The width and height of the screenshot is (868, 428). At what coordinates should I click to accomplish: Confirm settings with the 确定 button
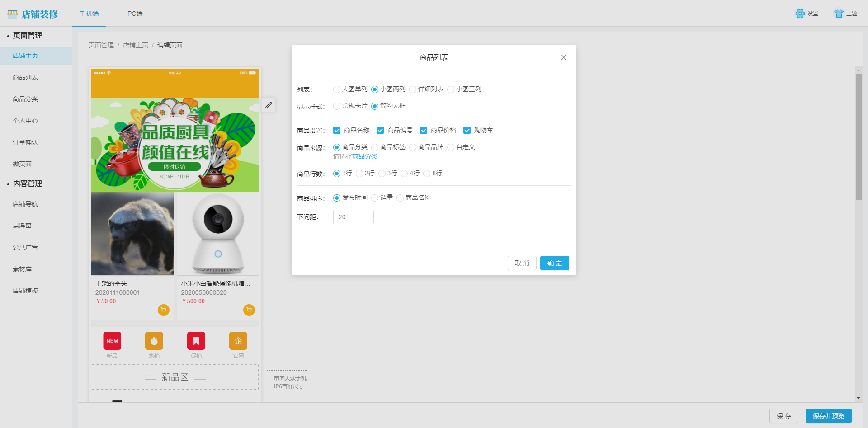tap(554, 263)
